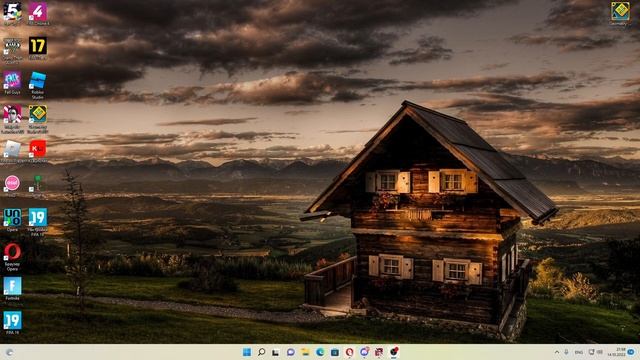Open Task View from the taskbar
Image resolution: width=640 pixels, height=360 pixels.
[276, 352]
